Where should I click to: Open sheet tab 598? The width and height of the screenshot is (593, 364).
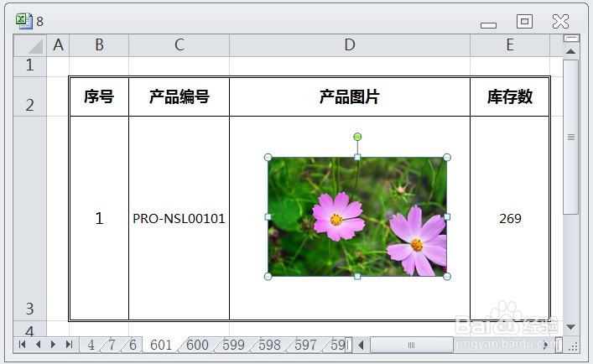[x=269, y=345]
